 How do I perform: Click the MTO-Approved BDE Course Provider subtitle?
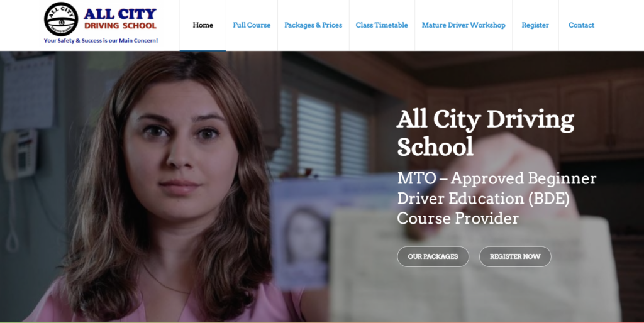point(496,198)
